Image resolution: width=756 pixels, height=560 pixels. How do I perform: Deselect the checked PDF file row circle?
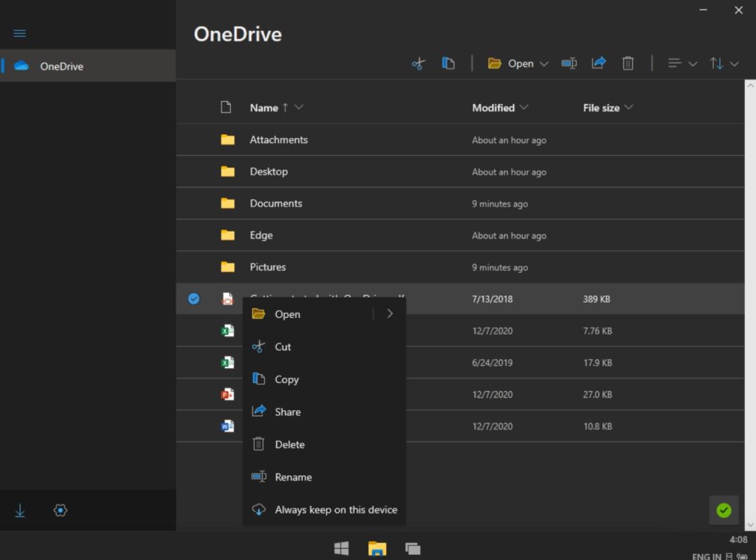pyautogui.click(x=193, y=299)
